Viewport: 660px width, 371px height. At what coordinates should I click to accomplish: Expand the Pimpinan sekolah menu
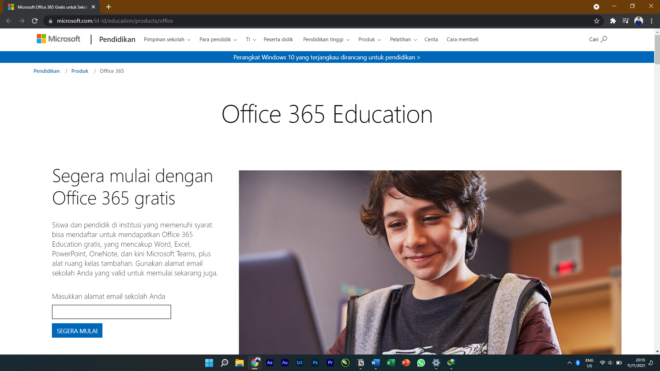click(x=167, y=40)
